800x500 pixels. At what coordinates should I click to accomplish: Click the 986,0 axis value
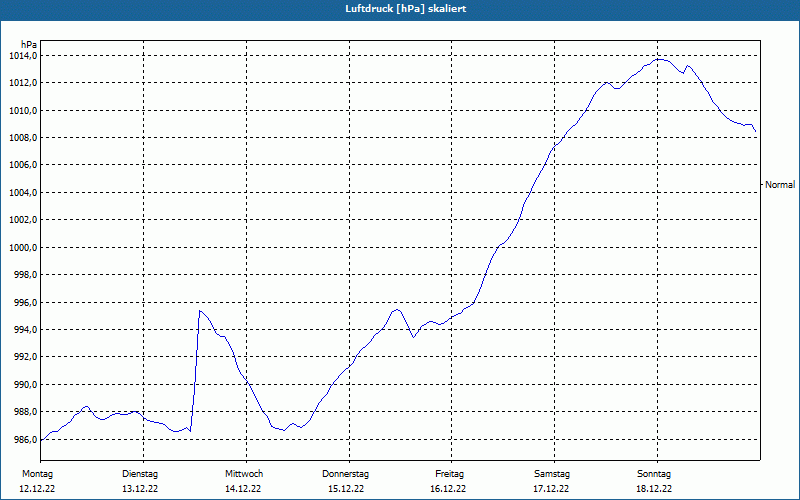[x=25, y=440]
